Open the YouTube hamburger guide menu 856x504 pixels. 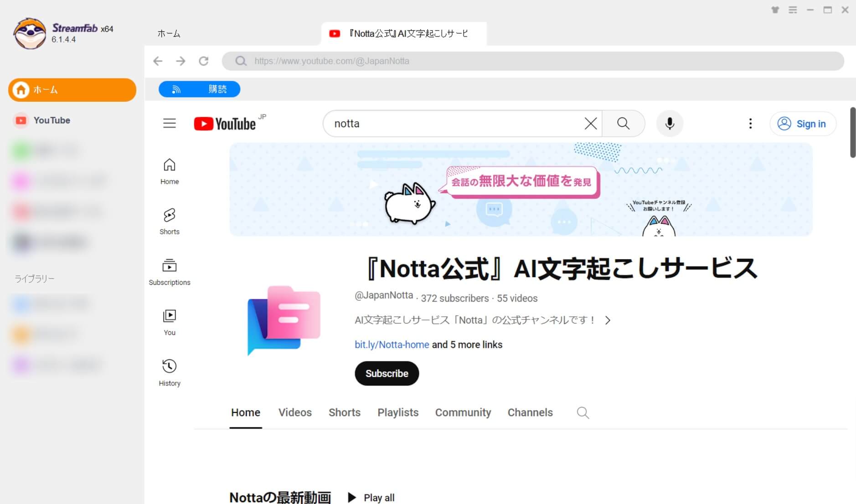coord(170,123)
